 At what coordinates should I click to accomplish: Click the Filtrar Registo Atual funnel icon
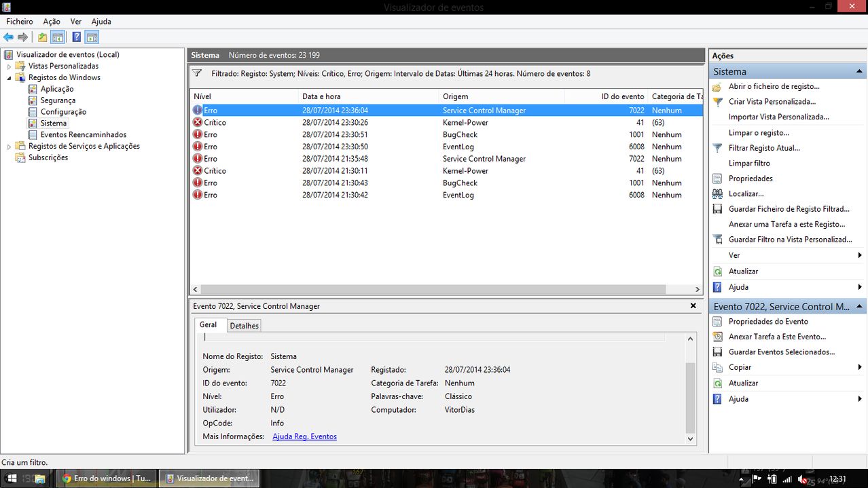717,148
